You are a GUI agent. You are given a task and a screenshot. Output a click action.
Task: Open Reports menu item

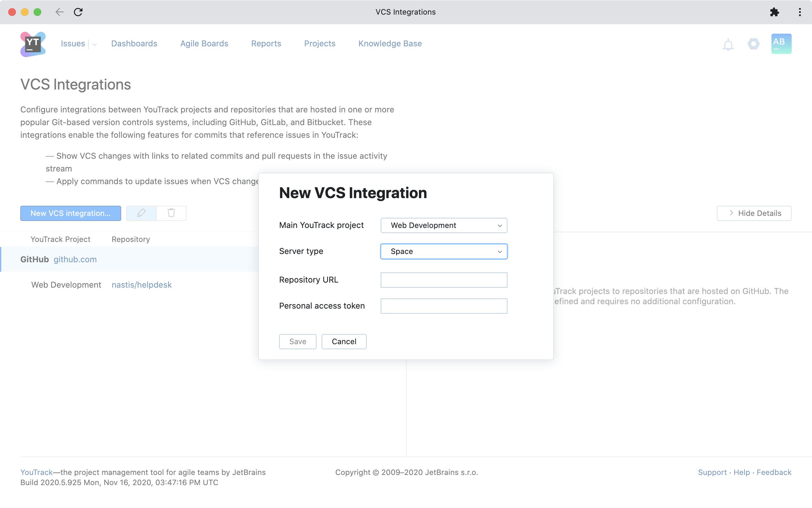coord(266,44)
